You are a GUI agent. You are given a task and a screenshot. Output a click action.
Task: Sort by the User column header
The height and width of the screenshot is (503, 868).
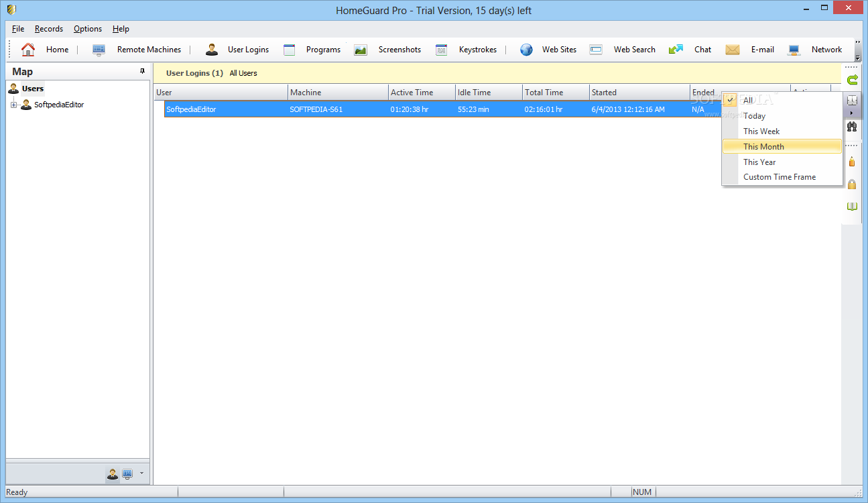(221, 93)
